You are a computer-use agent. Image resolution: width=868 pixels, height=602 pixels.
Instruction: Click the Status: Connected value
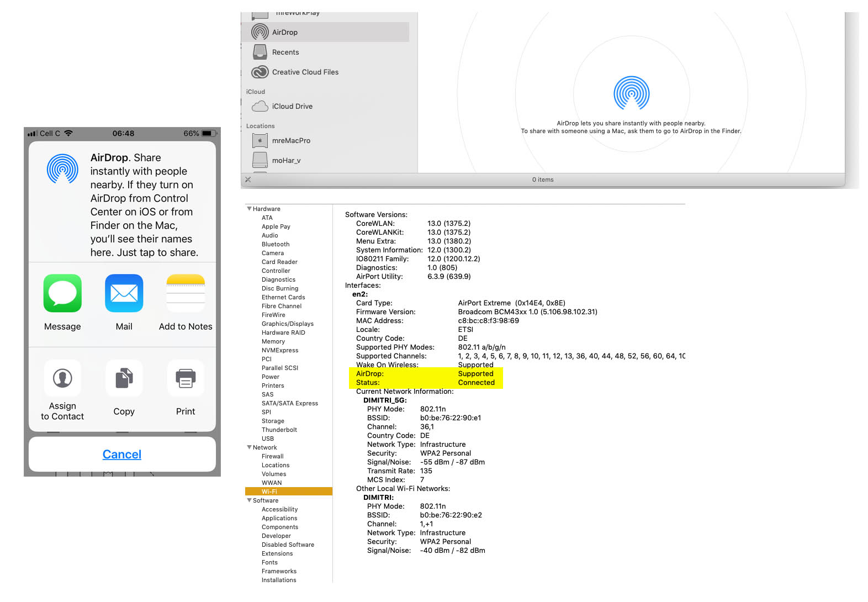tap(476, 382)
